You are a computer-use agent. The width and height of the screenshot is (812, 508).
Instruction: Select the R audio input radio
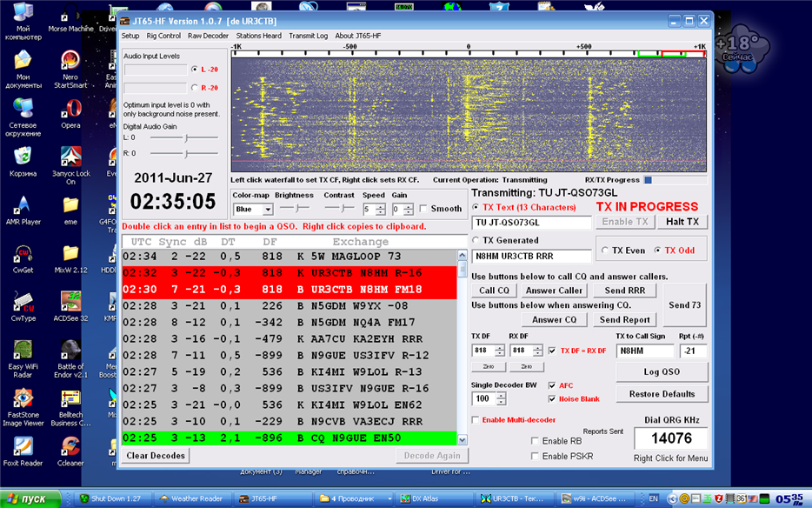click(x=194, y=88)
